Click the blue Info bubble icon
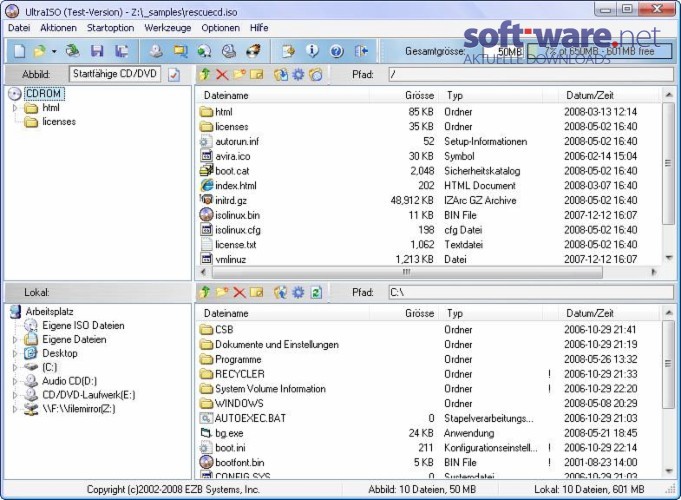The height and width of the screenshot is (500, 681). [312, 51]
